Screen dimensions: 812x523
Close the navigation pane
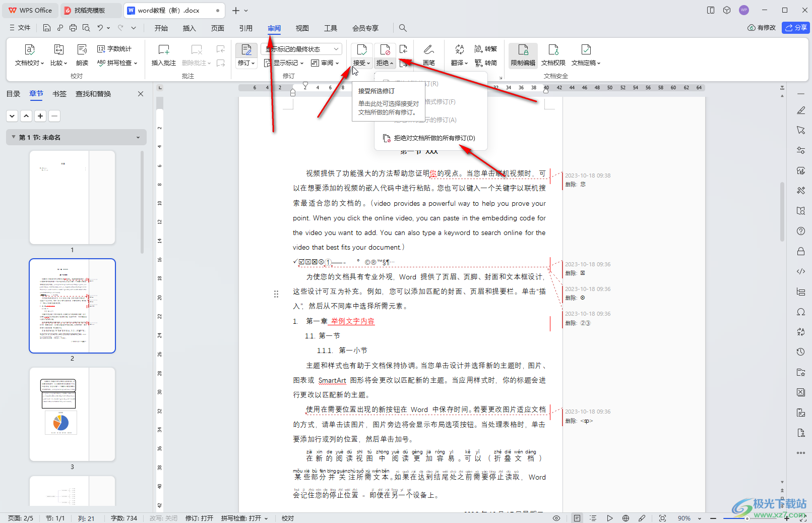click(x=141, y=94)
